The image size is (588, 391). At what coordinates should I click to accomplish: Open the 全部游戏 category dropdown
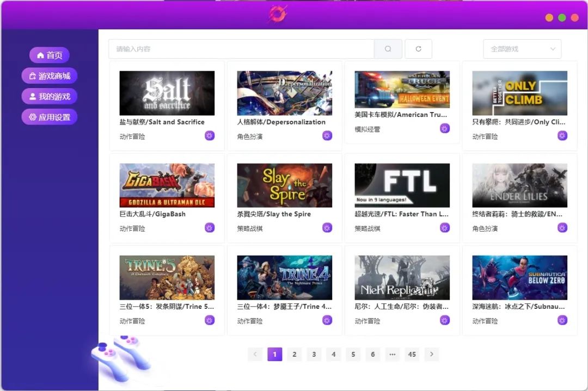522,49
